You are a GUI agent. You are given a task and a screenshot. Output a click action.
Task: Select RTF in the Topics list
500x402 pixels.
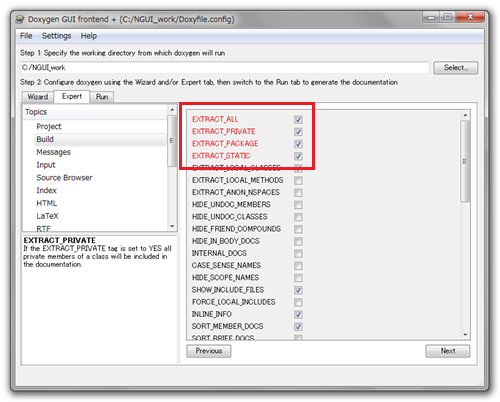(43, 228)
